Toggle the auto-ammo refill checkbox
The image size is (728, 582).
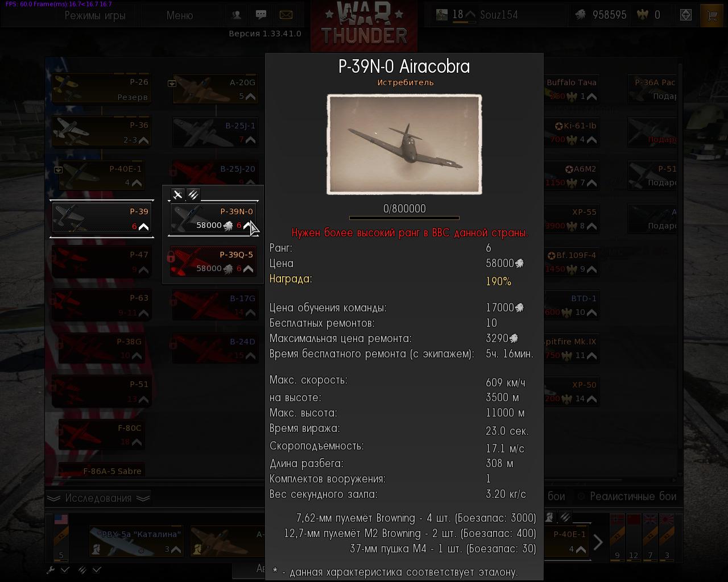point(97,569)
